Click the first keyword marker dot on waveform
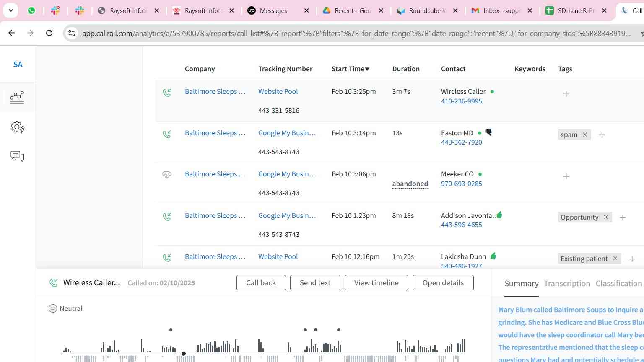The image size is (644, 362). click(x=171, y=330)
